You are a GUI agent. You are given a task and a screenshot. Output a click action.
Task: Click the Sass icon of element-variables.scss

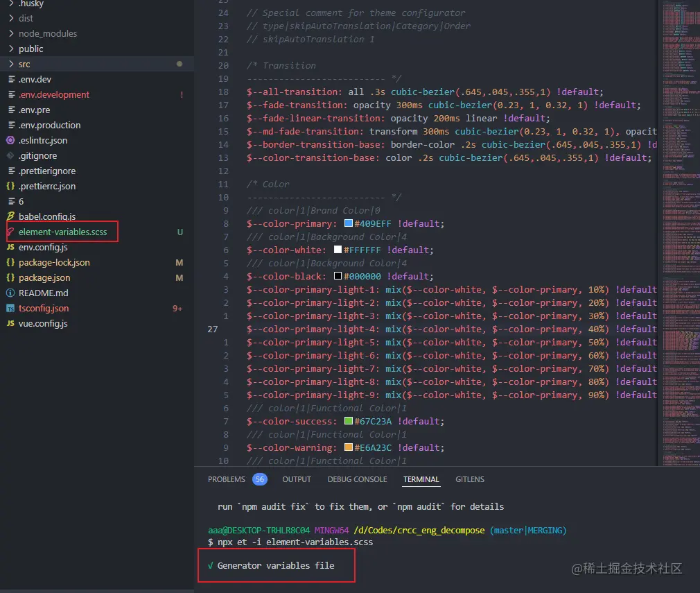[10, 232]
